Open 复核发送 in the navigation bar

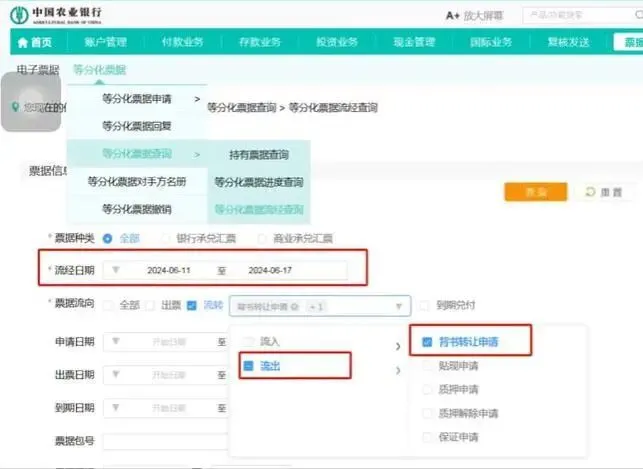[x=568, y=42]
